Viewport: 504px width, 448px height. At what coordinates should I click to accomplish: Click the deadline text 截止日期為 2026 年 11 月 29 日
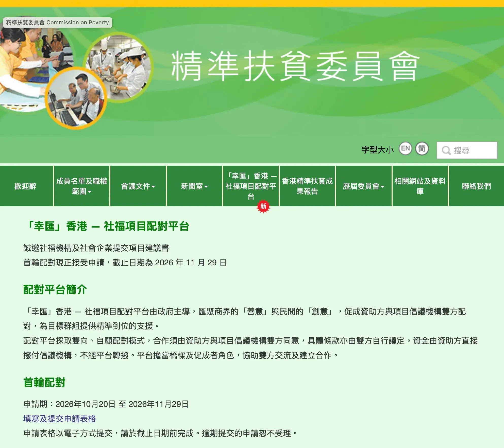tap(170, 262)
